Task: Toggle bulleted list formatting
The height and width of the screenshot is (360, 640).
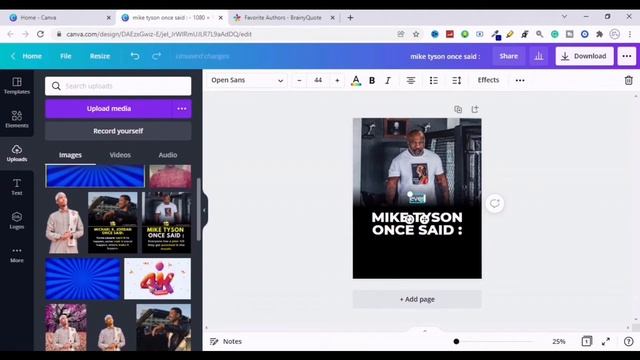Action: point(433,80)
